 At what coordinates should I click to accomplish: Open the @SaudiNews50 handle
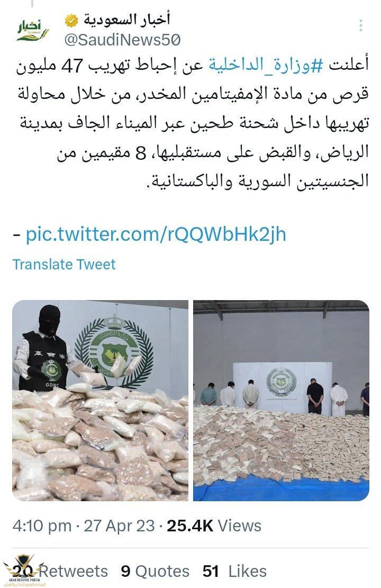click(122, 40)
